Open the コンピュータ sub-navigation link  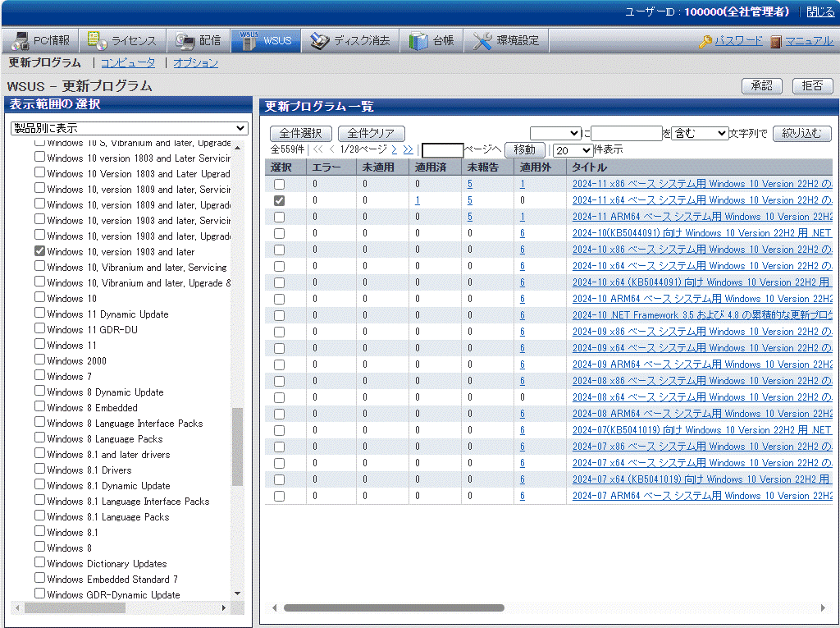pyautogui.click(x=128, y=62)
